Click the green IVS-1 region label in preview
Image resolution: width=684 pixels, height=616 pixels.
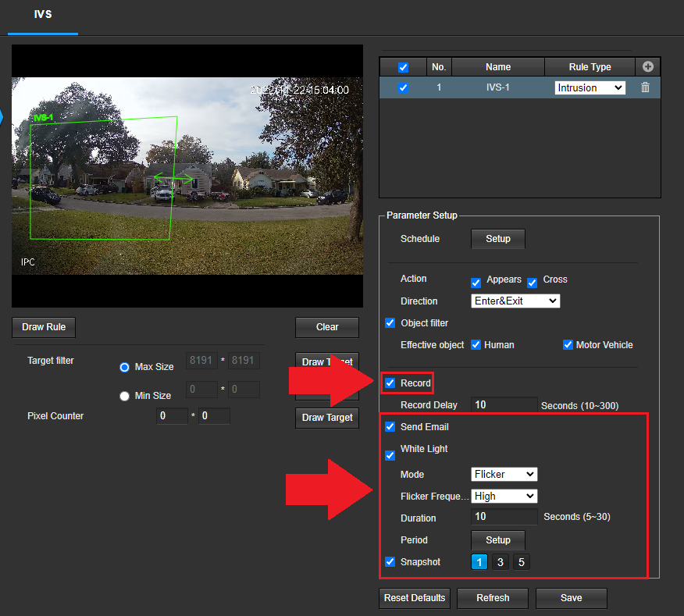44,118
